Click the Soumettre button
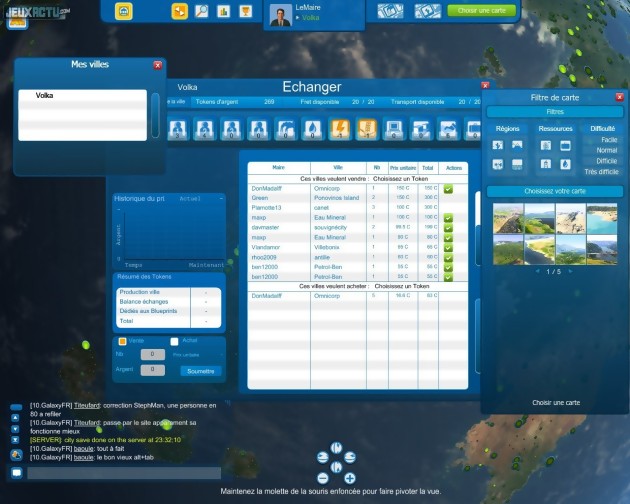Viewport: 630px width, 504px height. tap(200, 370)
